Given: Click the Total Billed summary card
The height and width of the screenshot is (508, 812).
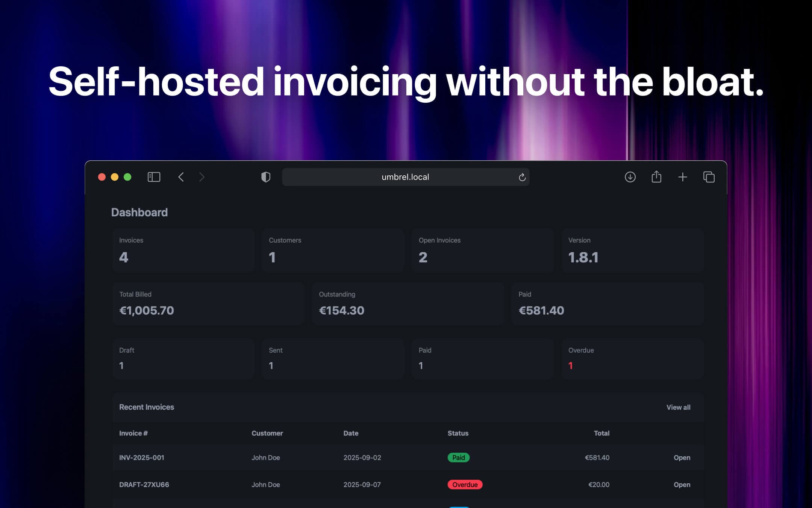Looking at the screenshot, I should 209,303.
